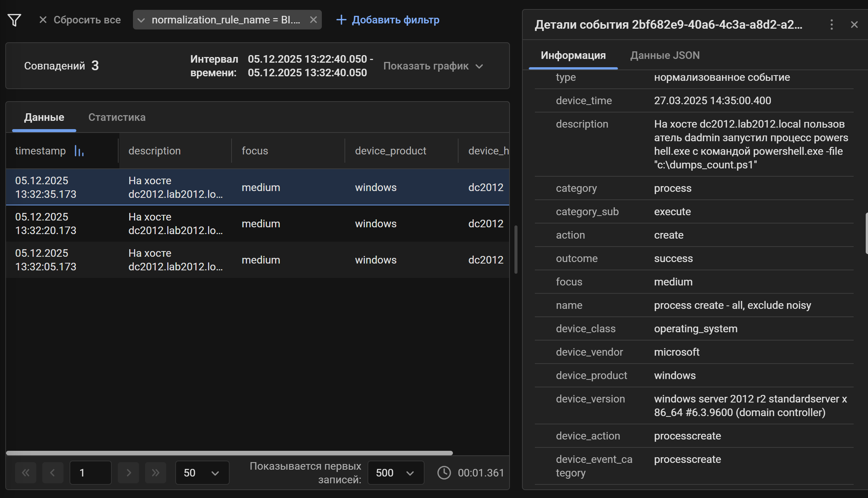Click the clock icon near query time
The height and width of the screenshot is (498, 868).
[x=444, y=472]
